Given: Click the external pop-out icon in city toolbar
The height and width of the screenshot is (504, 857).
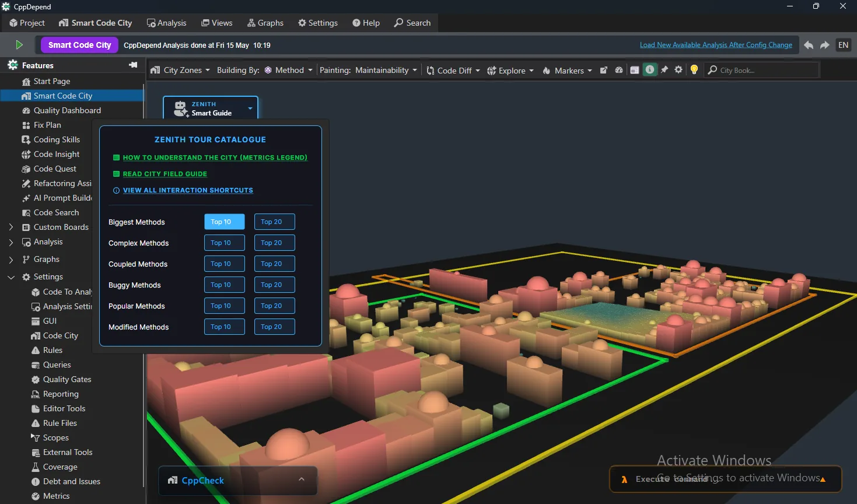Looking at the screenshot, I should (604, 70).
